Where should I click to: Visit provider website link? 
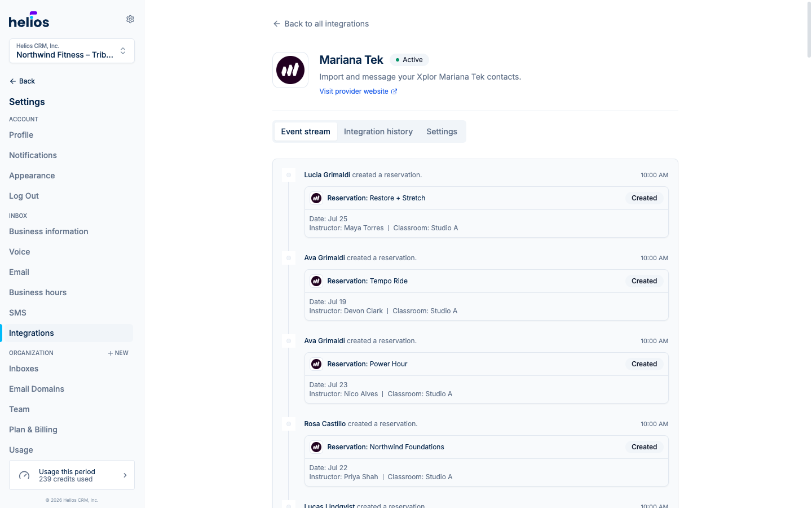[x=354, y=91]
